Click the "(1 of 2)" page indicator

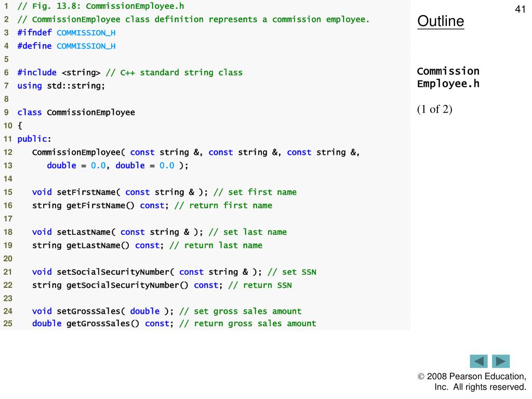435,109
